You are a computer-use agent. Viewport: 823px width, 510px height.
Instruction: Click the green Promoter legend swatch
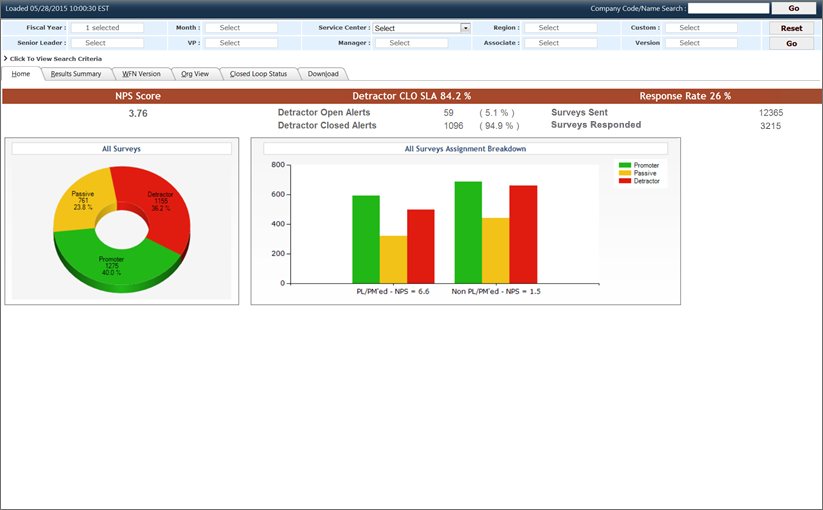(x=625, y=165)
